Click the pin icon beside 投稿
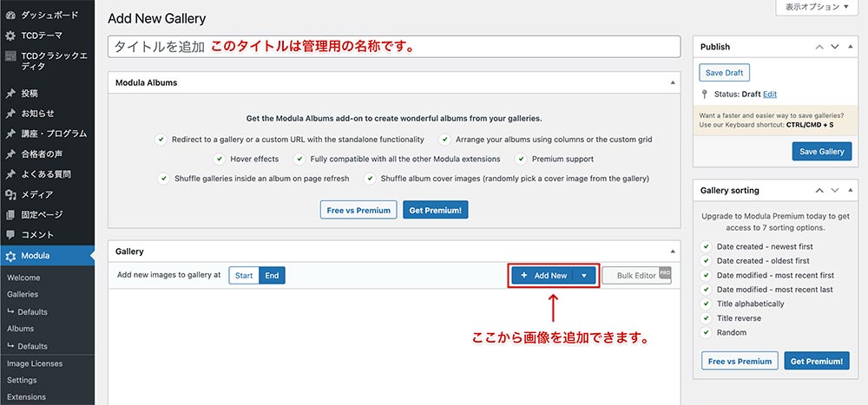 point(10,93)
